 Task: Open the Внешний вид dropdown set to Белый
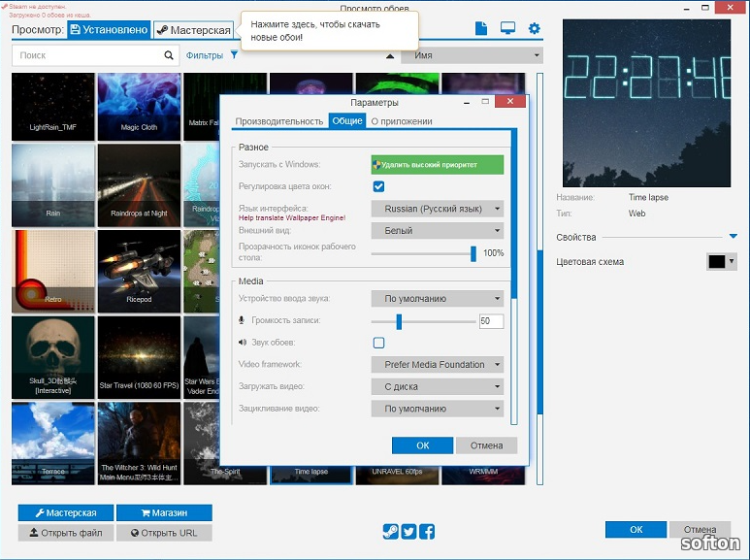click(x=437, y=231)
